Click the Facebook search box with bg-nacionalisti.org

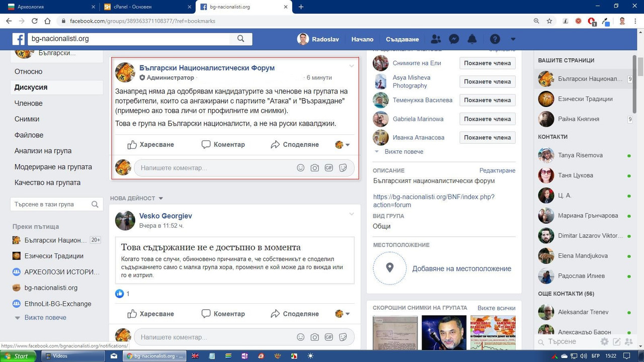[129, 39]
